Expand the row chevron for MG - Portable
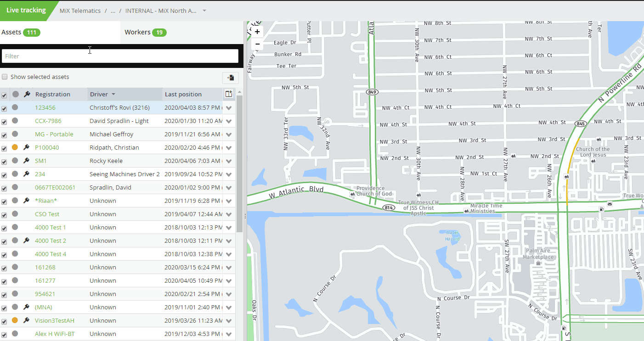This screenshot has height=341, width=644. click(229, 135)
